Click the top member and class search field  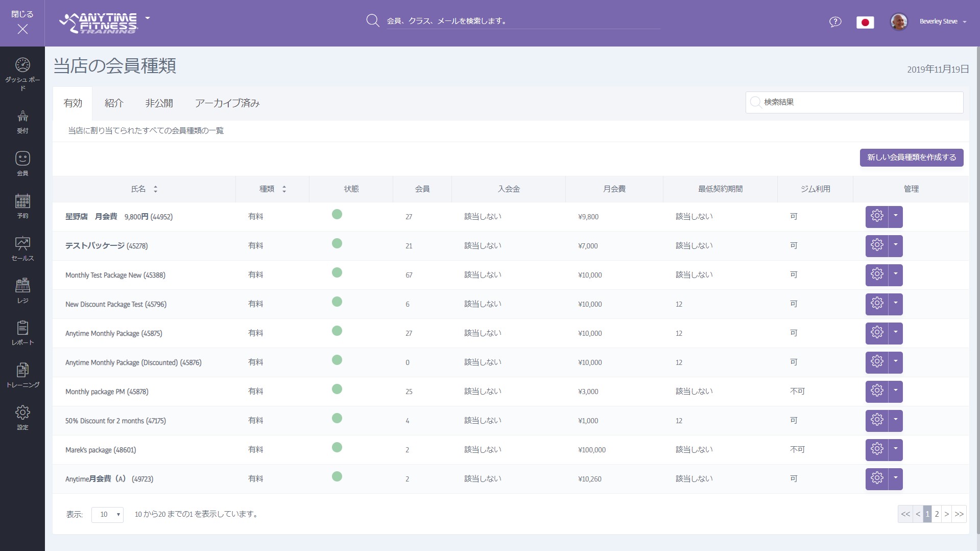pos(523,21)
